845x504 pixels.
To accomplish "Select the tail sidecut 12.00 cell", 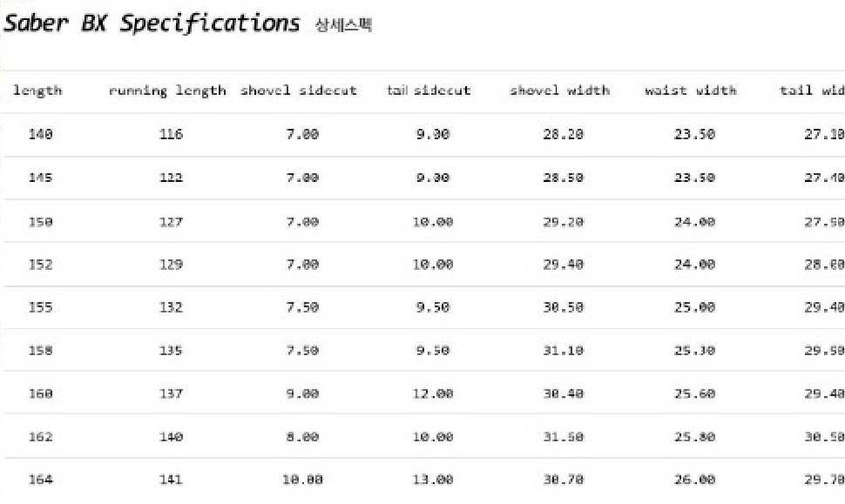I will pos(433,393).
